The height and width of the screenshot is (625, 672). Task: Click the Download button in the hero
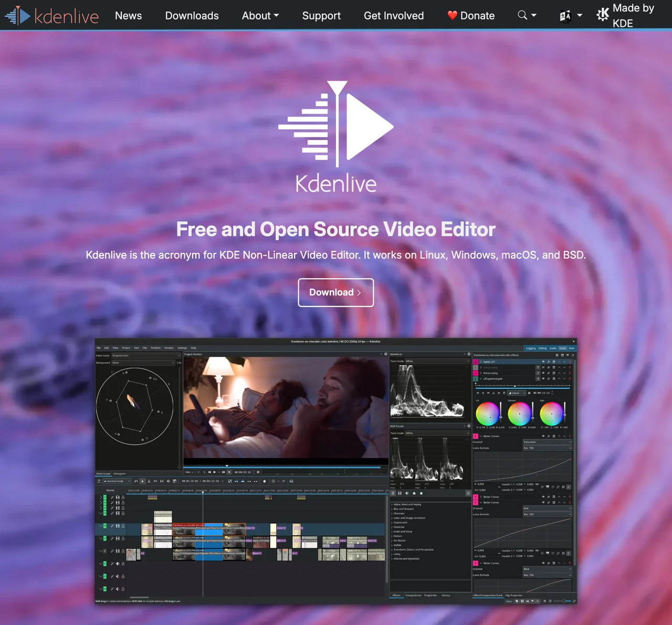(x=336, y=292)
